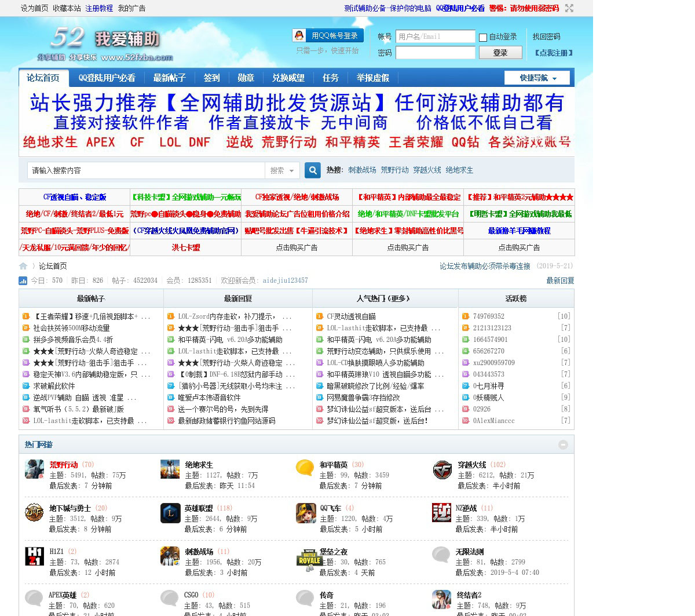Open the 绝地求生 forum icon
The width and height of the screenshot is (695, 616).
(x=170, y=469)
